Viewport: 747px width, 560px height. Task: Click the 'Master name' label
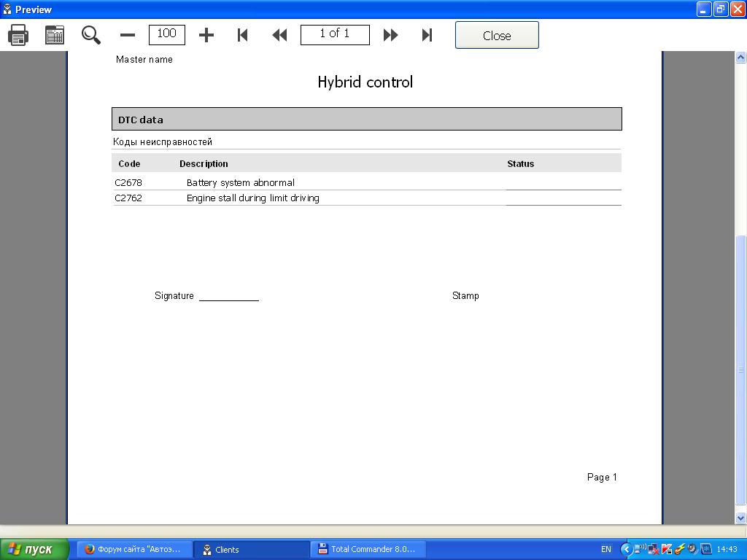coord(144,60)
